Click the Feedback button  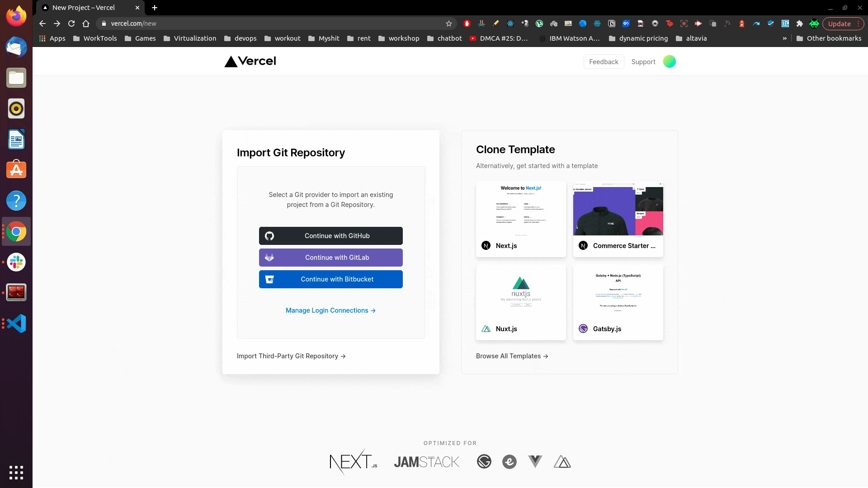click(x=604, y=61)
